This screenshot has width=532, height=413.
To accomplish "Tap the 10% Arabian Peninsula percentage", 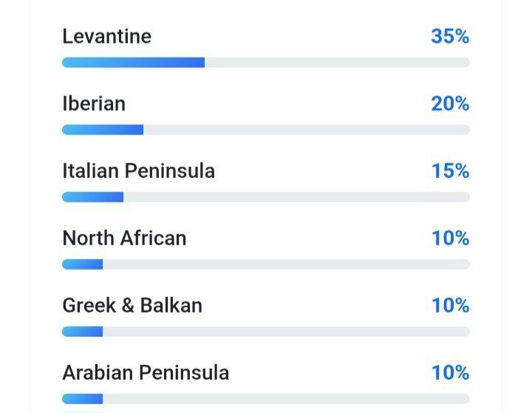I will click(450, 372).
